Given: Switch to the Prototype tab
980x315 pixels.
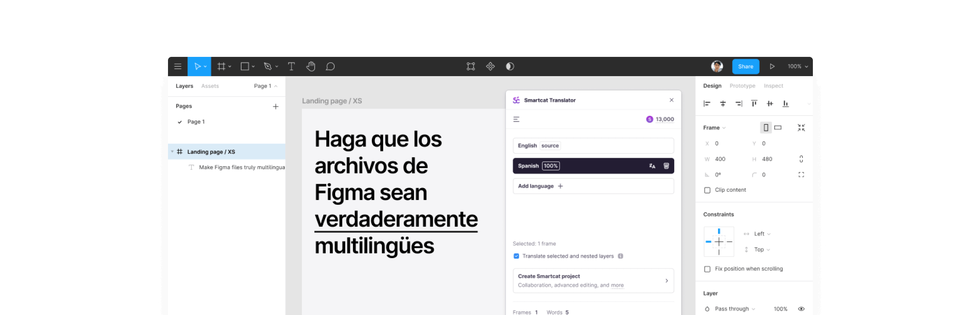Looking at the screenshot, I should tap(742, 86).
